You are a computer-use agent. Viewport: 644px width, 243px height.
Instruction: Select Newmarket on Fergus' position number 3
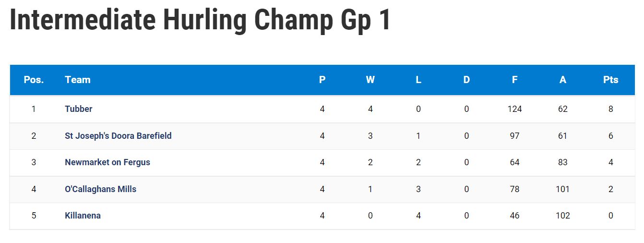coord(34,162)
